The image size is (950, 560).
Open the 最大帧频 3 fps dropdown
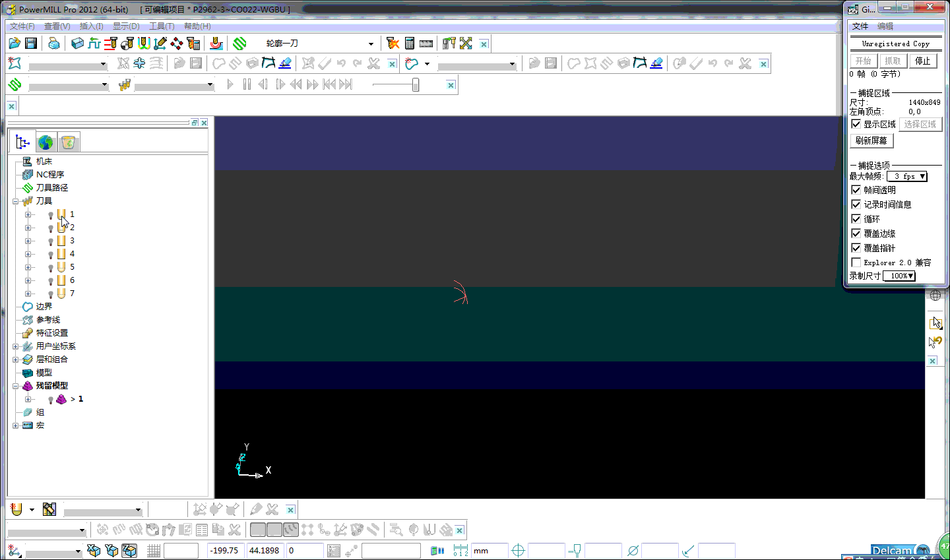pos(907,176)
